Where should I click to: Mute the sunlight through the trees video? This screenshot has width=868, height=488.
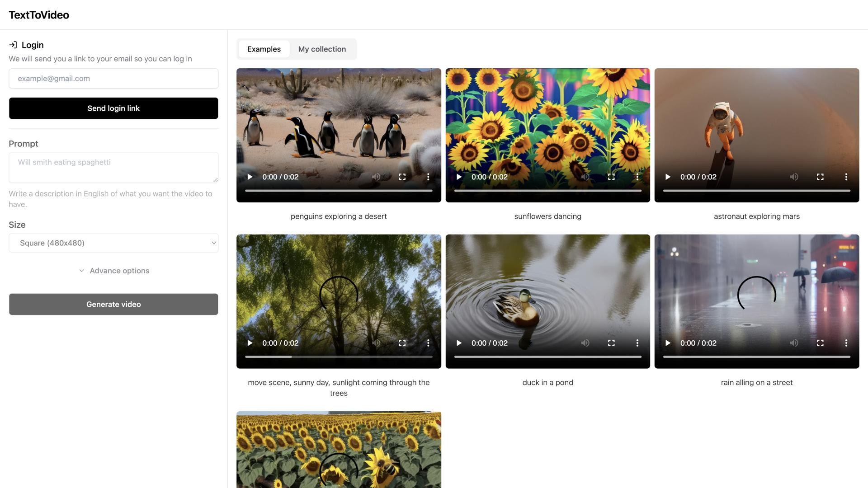pyautogui.click(x=376, y=343)
